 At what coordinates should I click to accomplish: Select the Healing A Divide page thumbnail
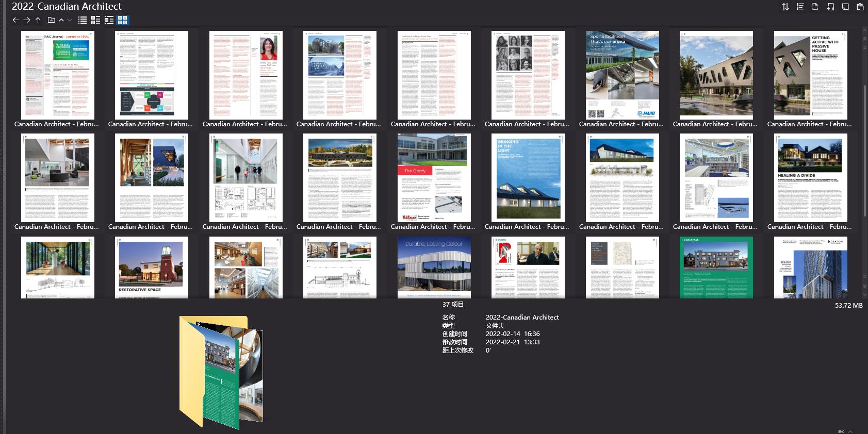pos(810,178)
